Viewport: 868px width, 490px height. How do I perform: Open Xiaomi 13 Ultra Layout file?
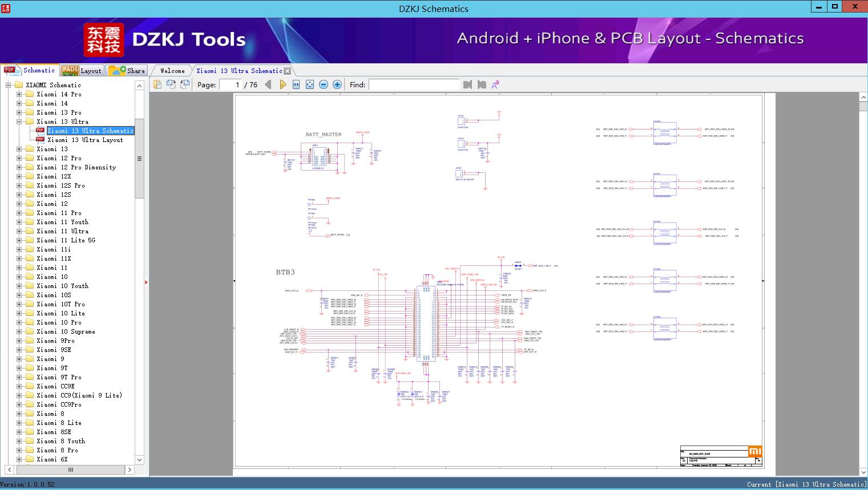point(85,140)
